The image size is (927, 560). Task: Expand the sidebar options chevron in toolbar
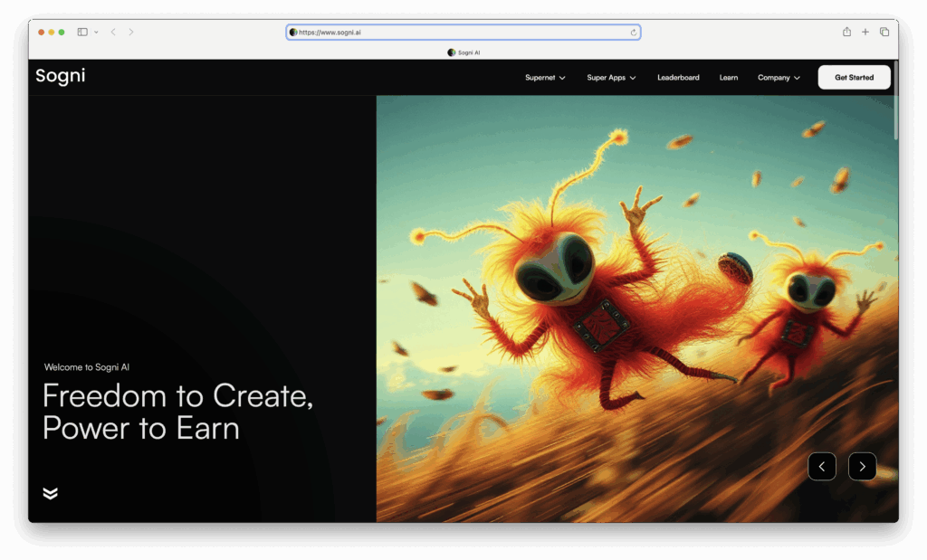pyautogui.click(x=96, y=32)
